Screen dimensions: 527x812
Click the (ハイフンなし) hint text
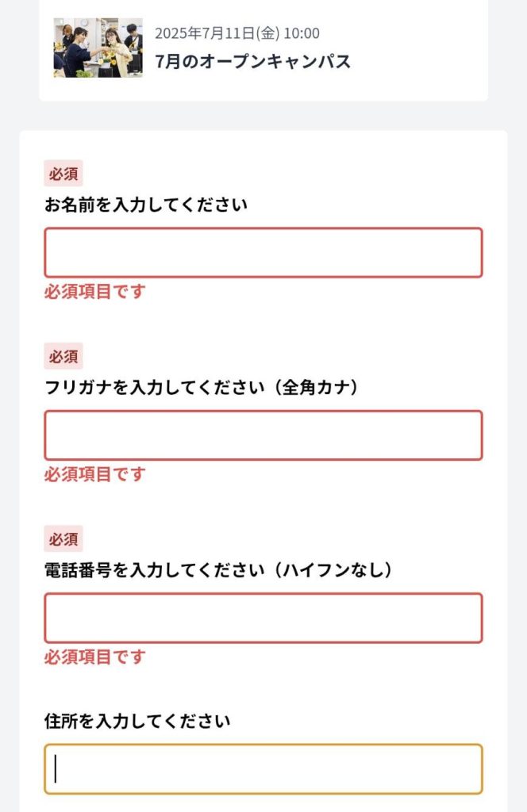[x=333, y=569]
